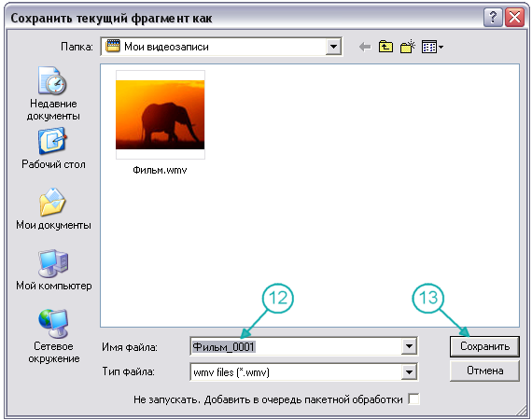Expand the Имя файла dropdown arrow
532x420 pixels.
[x=409, y=346]
